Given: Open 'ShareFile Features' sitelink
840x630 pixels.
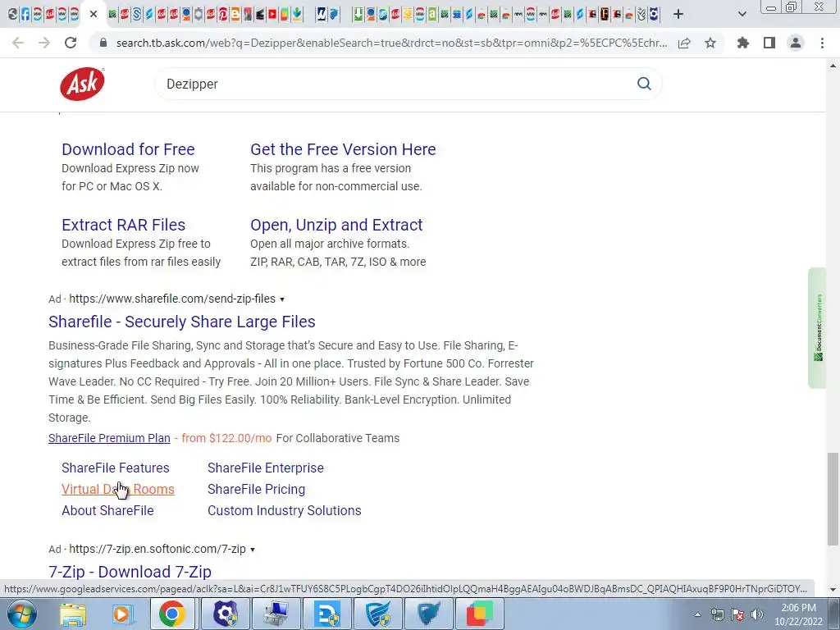Looking at the screenshot, I should click(115, 468).
